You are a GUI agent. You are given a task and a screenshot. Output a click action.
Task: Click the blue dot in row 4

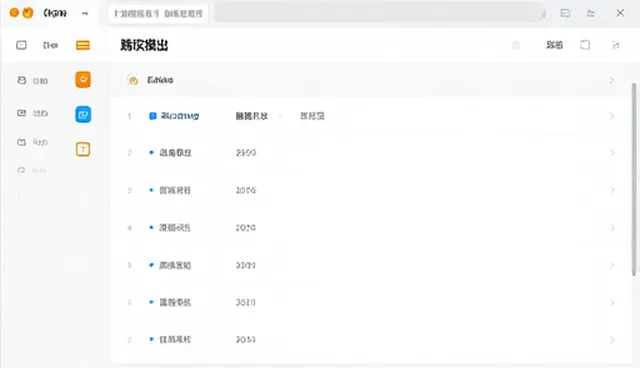tap(151, 227)
